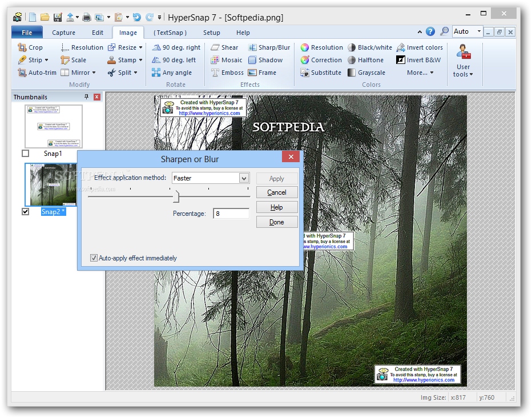
Task: Apply the Shear effect
Action: click(x=224, y=47)
